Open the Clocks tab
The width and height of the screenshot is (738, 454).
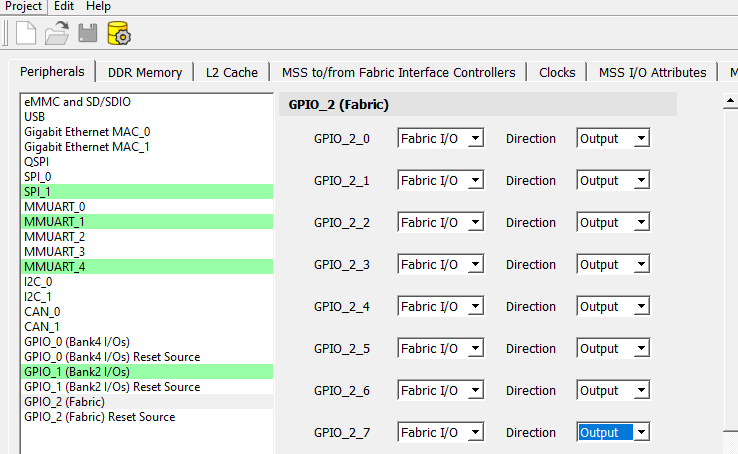tap(557, 72)
